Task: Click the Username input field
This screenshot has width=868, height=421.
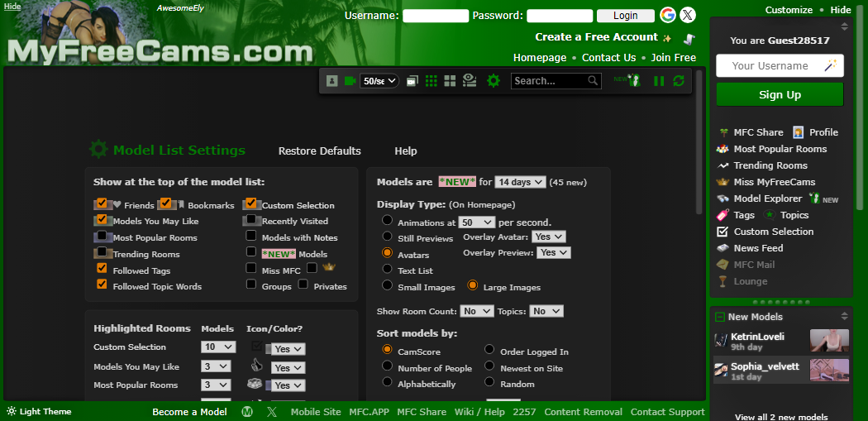Action: (436, 16)
